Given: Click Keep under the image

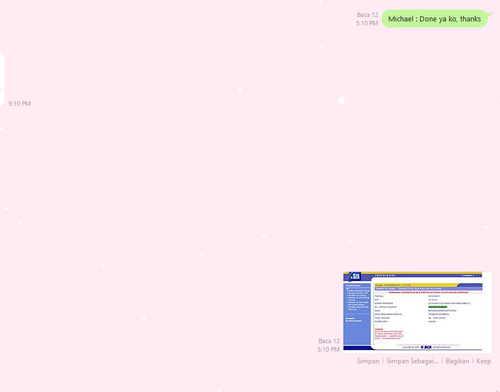Looking at the screenshot, I should [x=484, y=361].
